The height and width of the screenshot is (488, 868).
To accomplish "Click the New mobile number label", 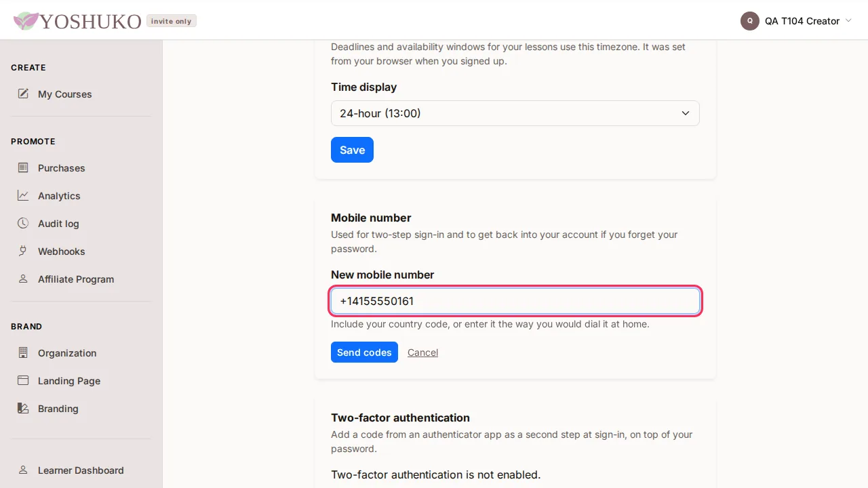I will 382,274.
